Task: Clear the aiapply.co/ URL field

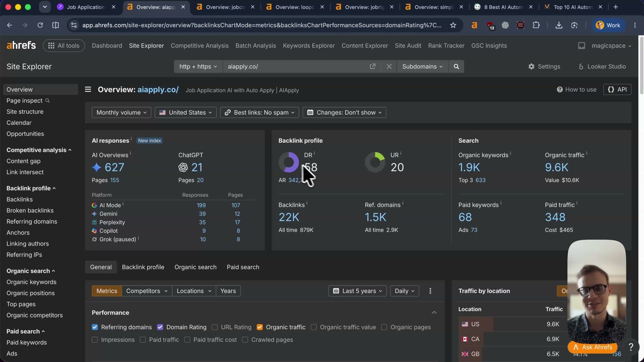Action: pos(389,66)
